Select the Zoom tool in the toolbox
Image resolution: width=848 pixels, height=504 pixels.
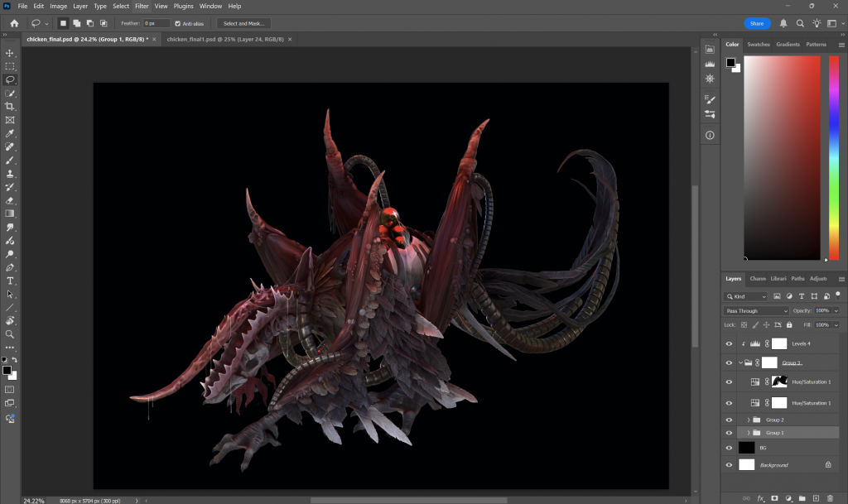pos(10,334)
